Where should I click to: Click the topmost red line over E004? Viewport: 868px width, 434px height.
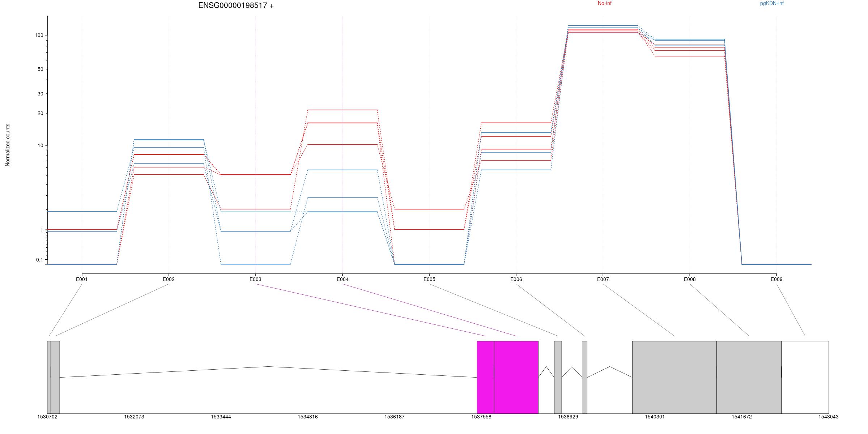342,110
